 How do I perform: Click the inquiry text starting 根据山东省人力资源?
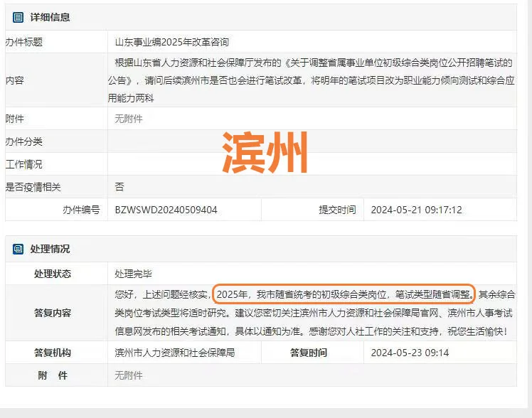pos(311,80)
